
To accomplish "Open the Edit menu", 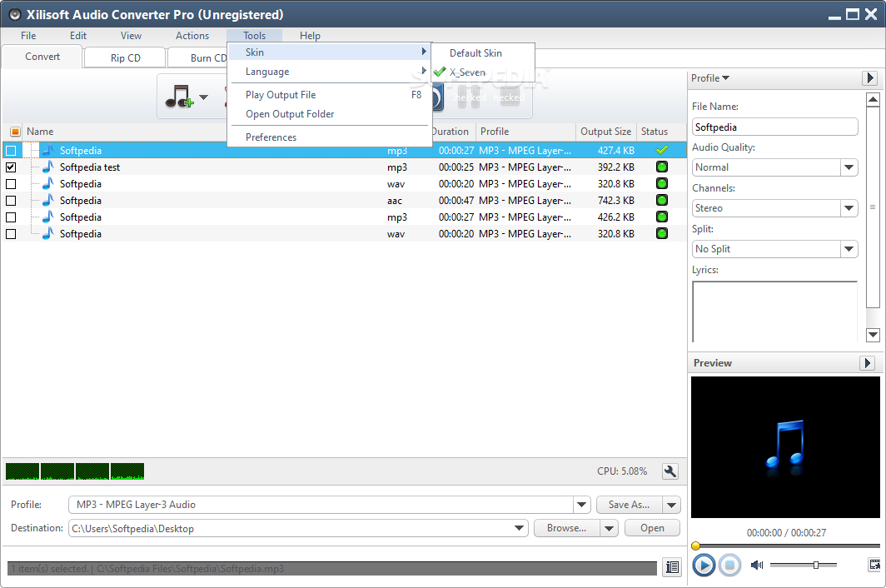I will [78, 36].
